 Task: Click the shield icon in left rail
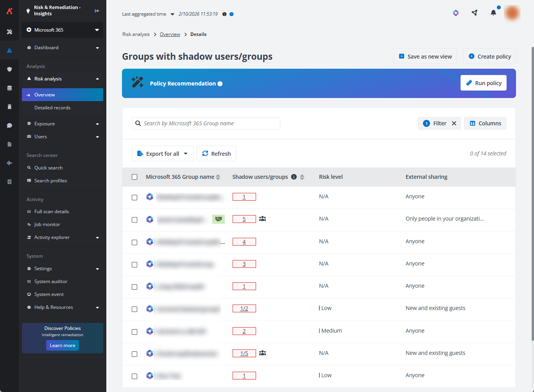[9, 69]
